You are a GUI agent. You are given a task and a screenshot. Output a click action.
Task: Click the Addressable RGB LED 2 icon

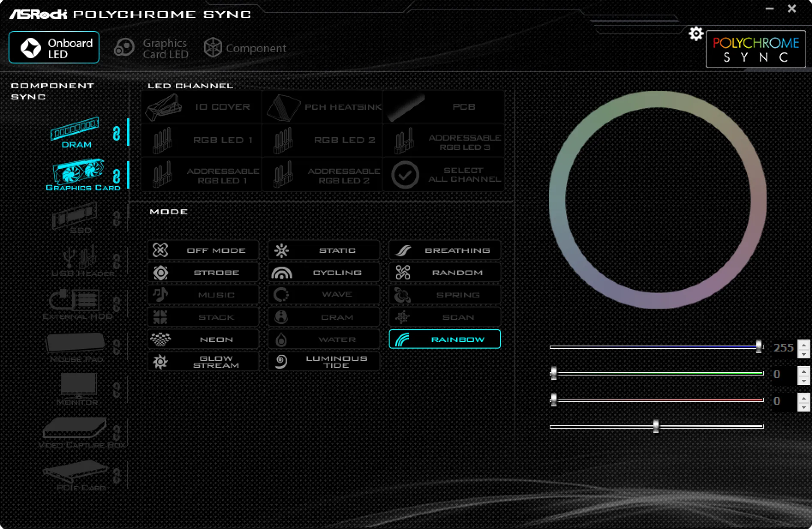283,174
